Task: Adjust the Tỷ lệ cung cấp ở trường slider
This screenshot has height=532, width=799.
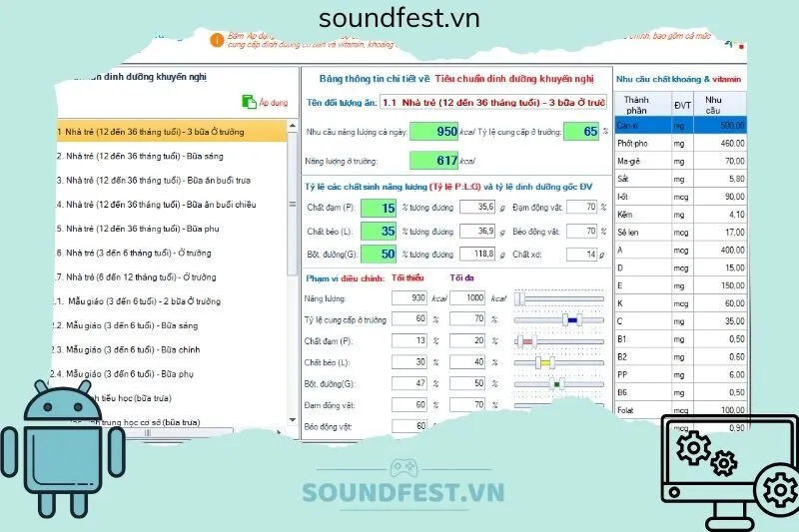Action: click(572, 319)
